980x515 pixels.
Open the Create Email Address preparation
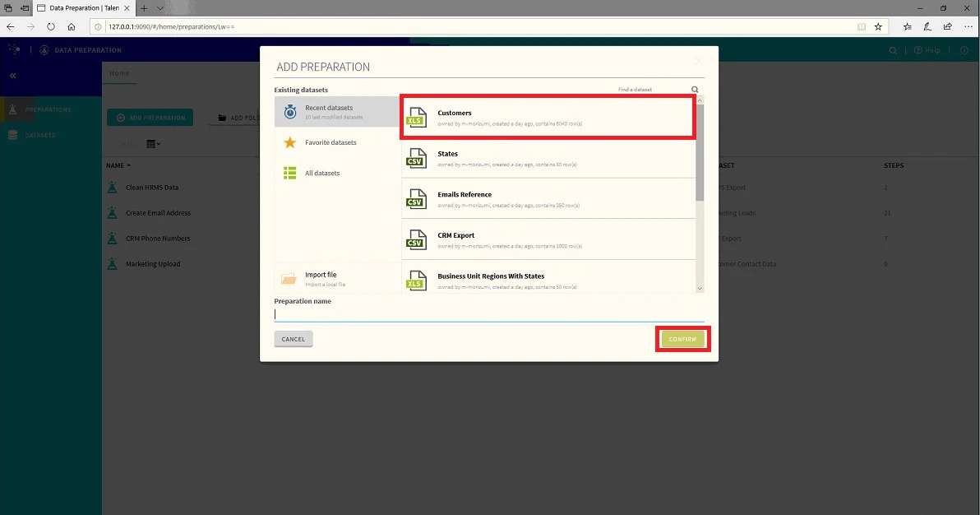point(158,213)
